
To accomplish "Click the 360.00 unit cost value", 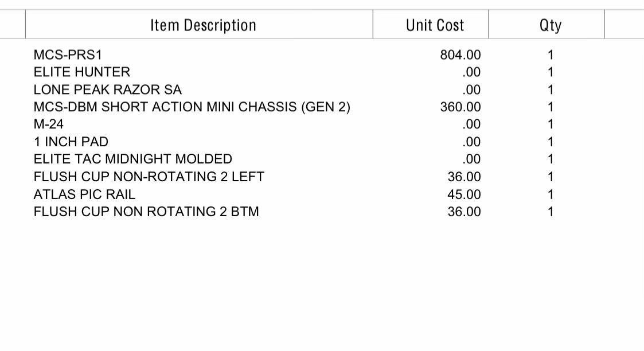I will (460, 107).
